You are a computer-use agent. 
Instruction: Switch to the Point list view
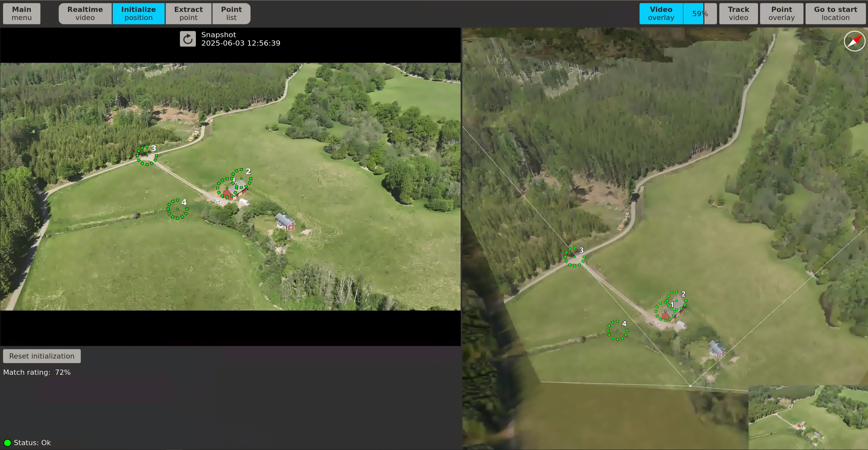tap(231, 13)
